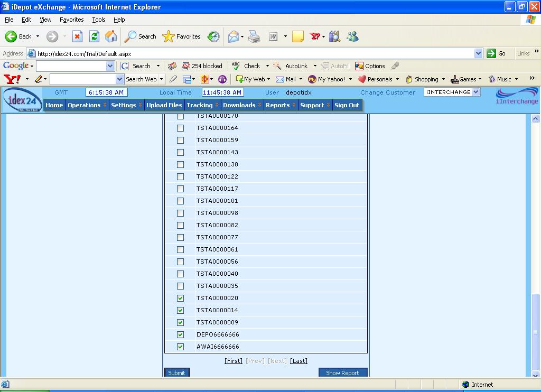The image size is (541, 392).
Task: Click the Messenger icon in toolbar
Action: point(352,36)
